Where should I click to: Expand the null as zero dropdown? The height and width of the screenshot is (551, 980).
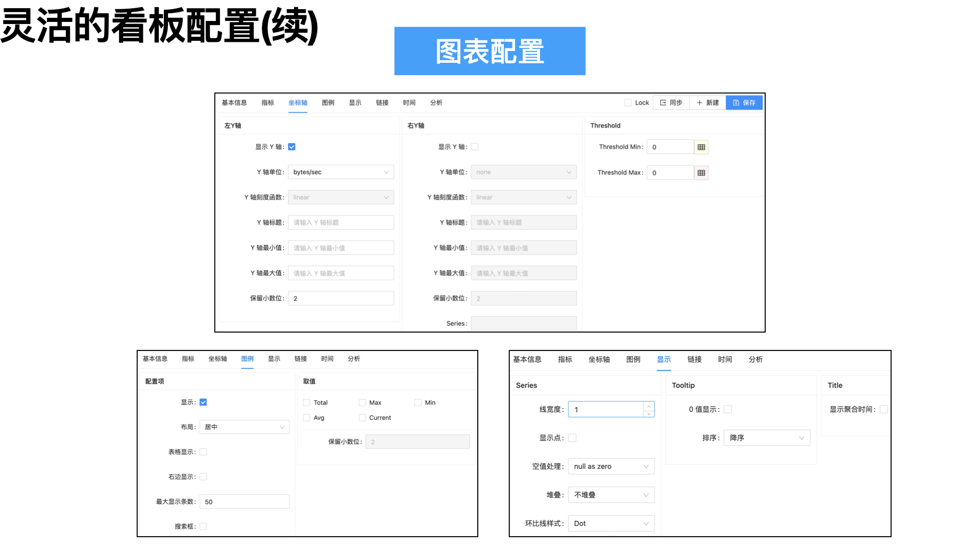(611, 466)
